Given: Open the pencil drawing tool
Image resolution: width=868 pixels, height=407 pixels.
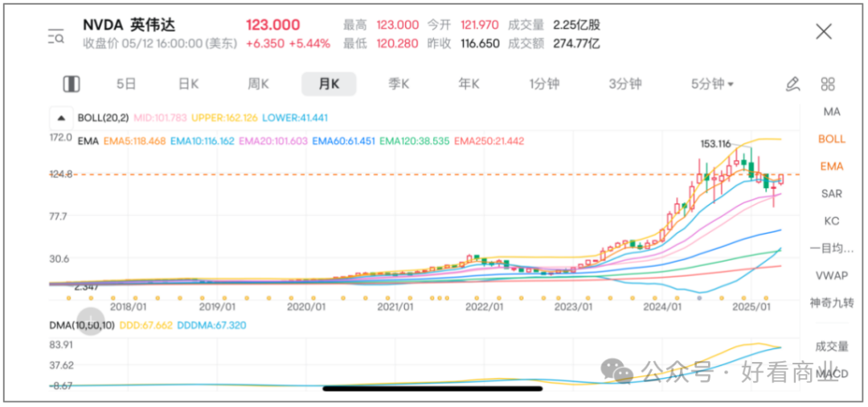Looking at the screenshot, I should [792, 84].
